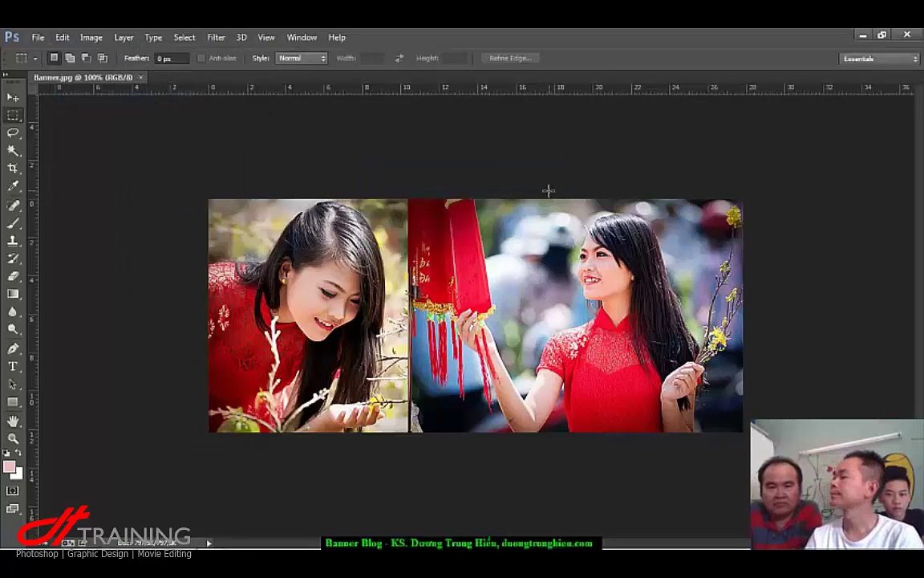This screenshot has width=924, height=578.
Task: Open the Window menu
Action: pos(302,37)
